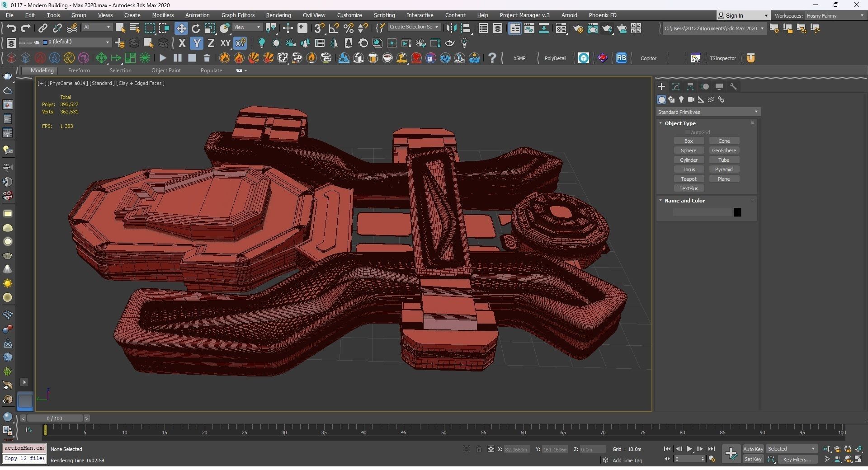
Task: Open the Key Filters dialog
Action: pyautogui.click(x=797, y=459)
